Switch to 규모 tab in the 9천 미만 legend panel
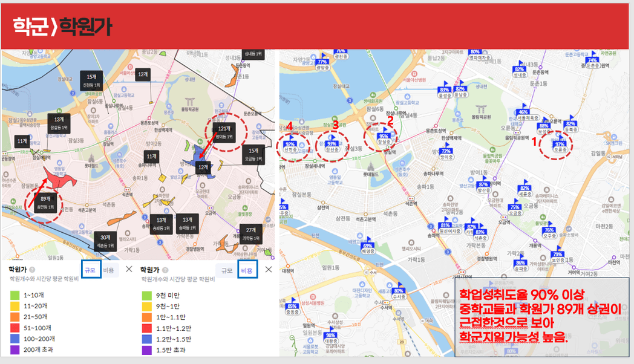Viewport: 634px width, 364px height. pyautogui.click(x=226, y=270)
